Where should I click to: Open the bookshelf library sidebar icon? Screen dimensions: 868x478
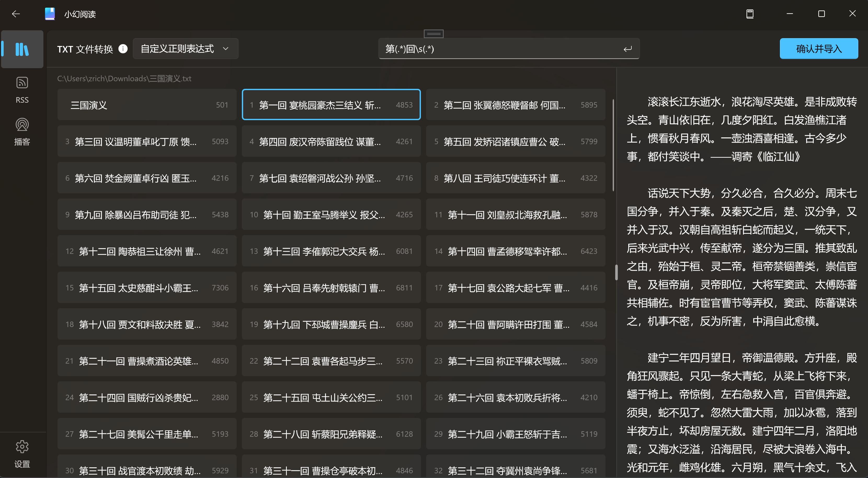22,49
